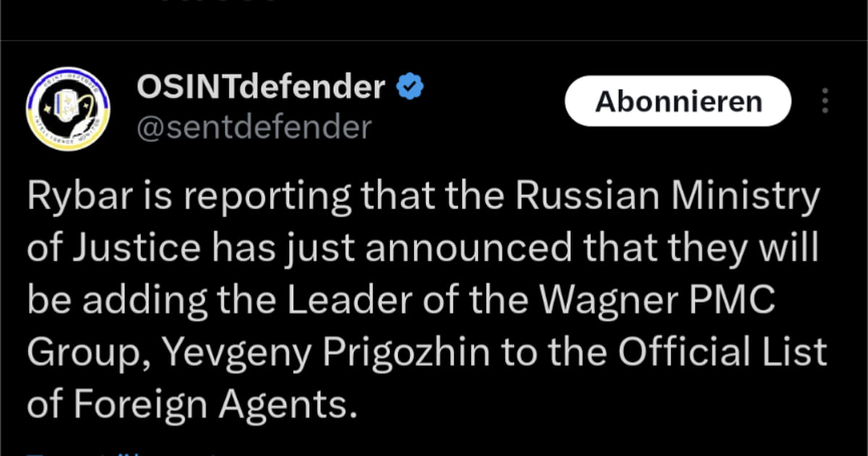The width and height of the screenshot is (868, 456).
Task: Click the blue verified checkmark badge
Action: click(411, 89)
